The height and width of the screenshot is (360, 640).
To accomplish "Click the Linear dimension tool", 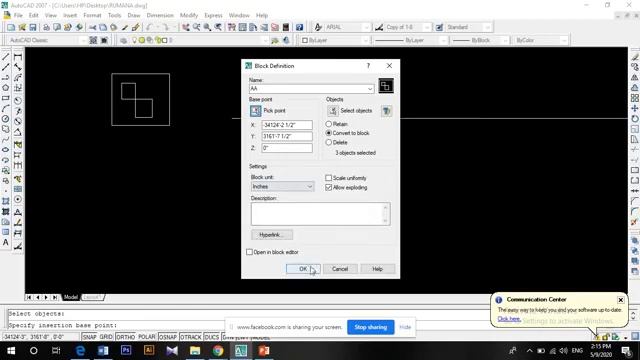I will point(18,57).
